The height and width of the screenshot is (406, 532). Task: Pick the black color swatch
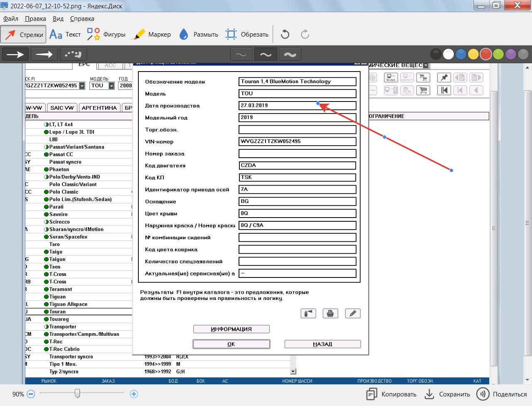[436, 54]
